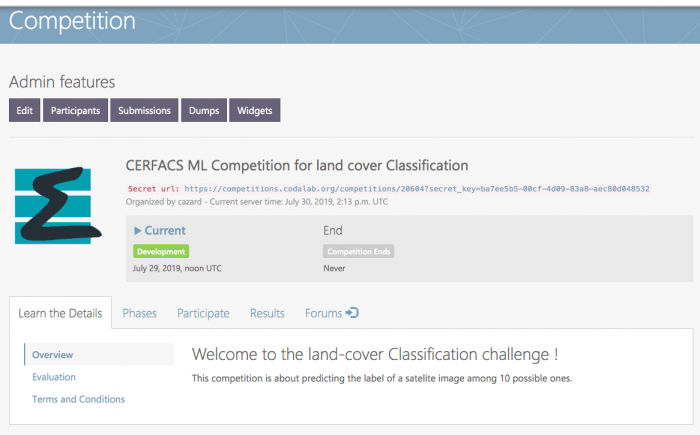Click the competition description sentence
Image resolution: width=700 pixels, height=435 pixels.
382,378
